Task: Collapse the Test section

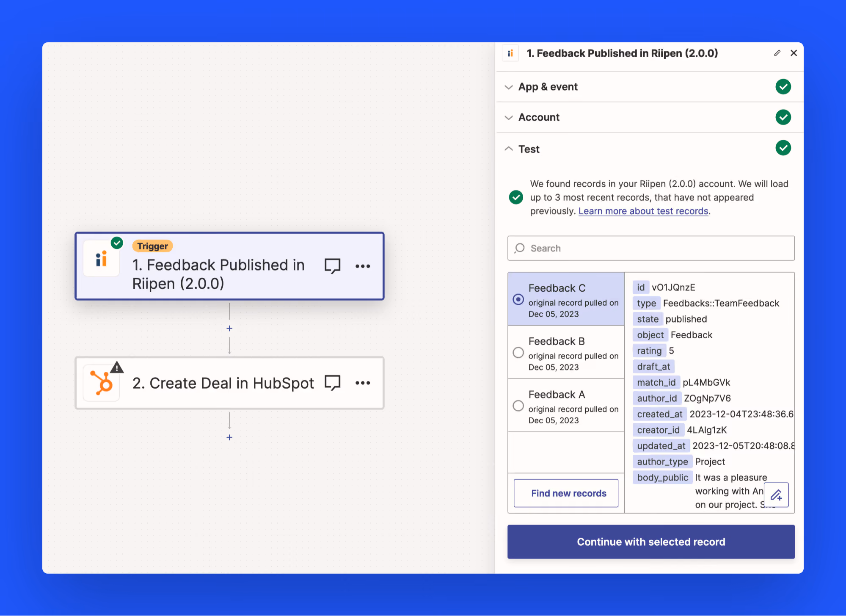Action: pyautogui.click(x=649, y=149)
